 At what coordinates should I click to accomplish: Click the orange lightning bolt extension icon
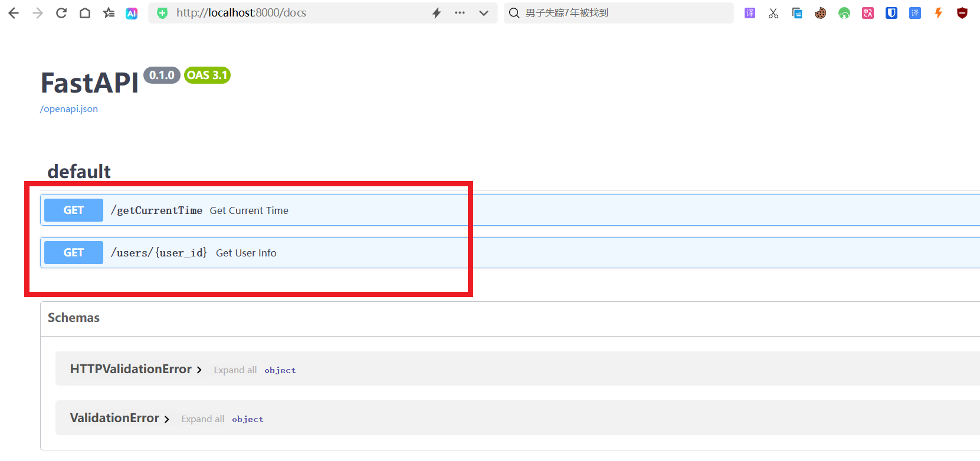click(x=939, y=13)
